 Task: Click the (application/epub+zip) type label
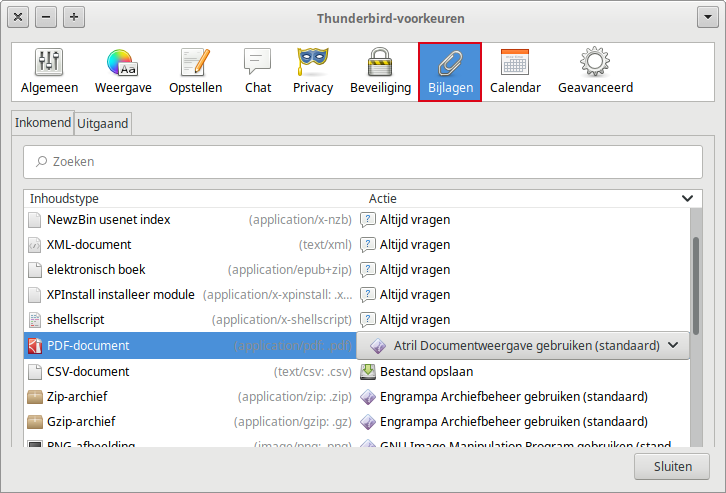289,270
